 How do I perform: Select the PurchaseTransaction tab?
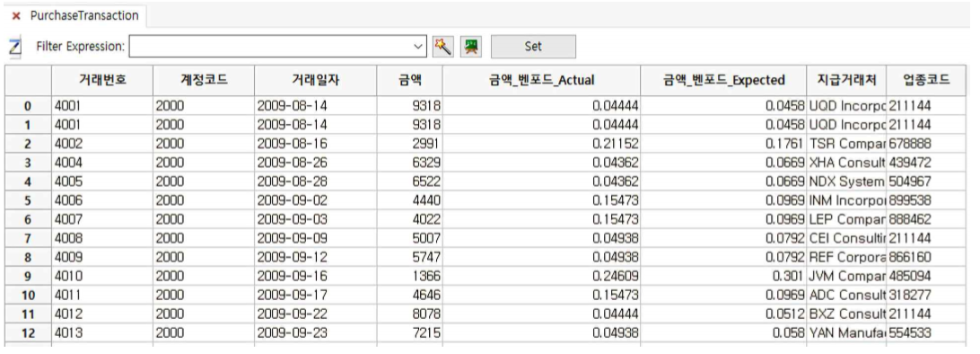pyautogui.click(x=83, y=15)
